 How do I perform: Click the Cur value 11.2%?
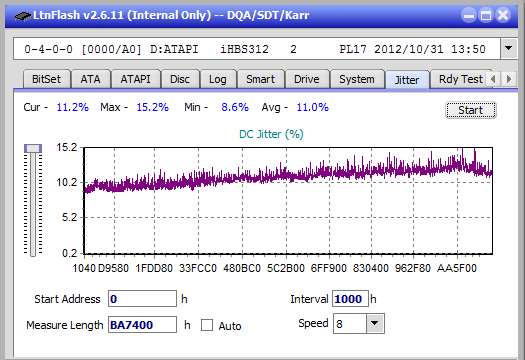coord(72,107)
